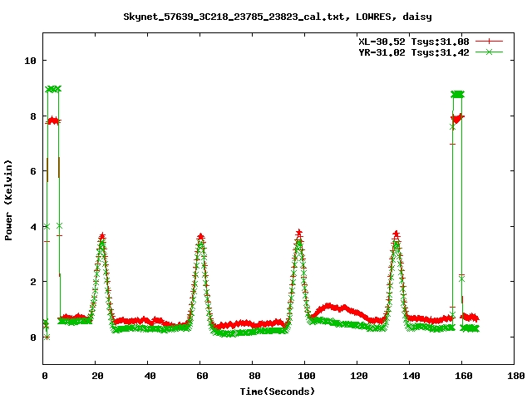Image resolution: width=532 pixels, height=399 pixels.
Task: Click the Power (Kelvin) axis label
Action: point(8,200)
